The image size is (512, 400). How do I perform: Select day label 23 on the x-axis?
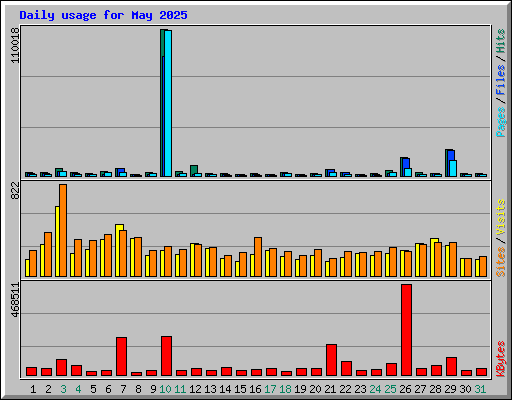361,389
